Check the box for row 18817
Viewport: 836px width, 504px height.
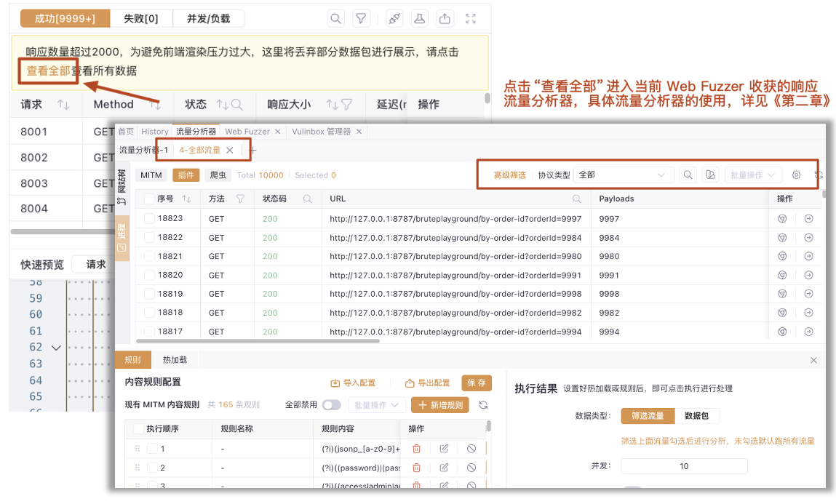pos(149,332)
